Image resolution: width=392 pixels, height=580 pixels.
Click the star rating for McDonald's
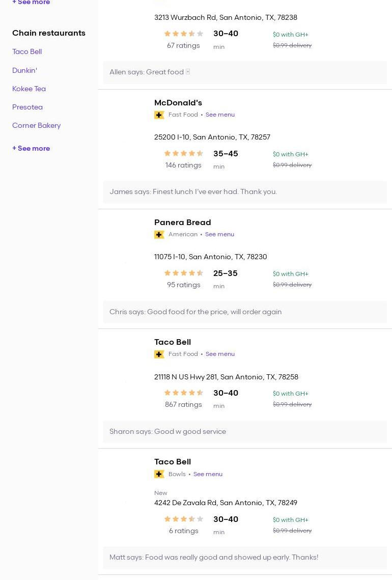(x=183, y=153)
